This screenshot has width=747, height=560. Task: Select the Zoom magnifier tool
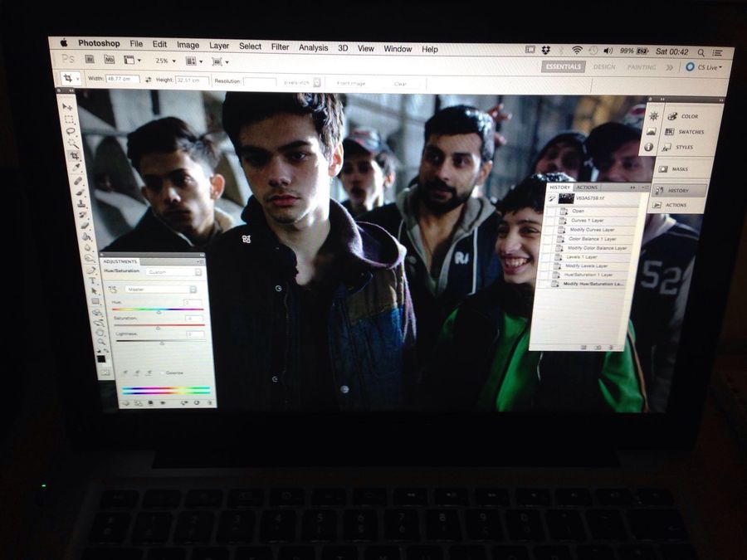[x=100, y=342]
